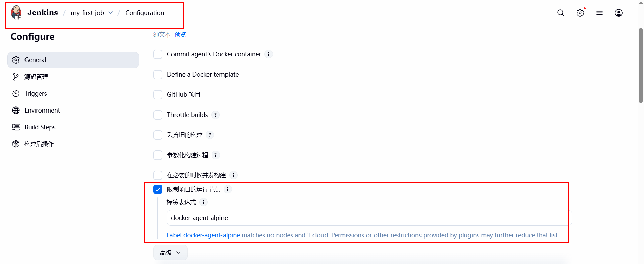Image resolution: width=644 pixels, height=264 pixels.
Task: Check the Define a Docker template box
Action: 158,75
